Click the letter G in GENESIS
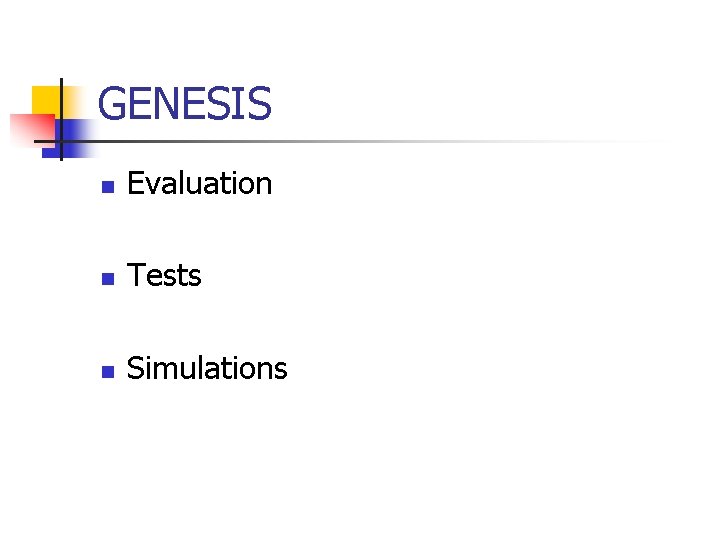This screenshot has width=720, height=540. [x=112, y=105]
